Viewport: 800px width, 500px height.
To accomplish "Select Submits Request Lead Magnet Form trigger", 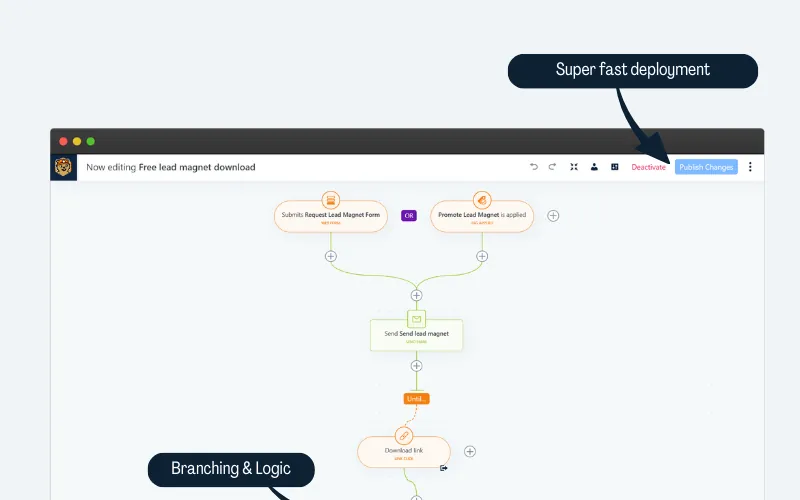I will [x=331, y=217].
